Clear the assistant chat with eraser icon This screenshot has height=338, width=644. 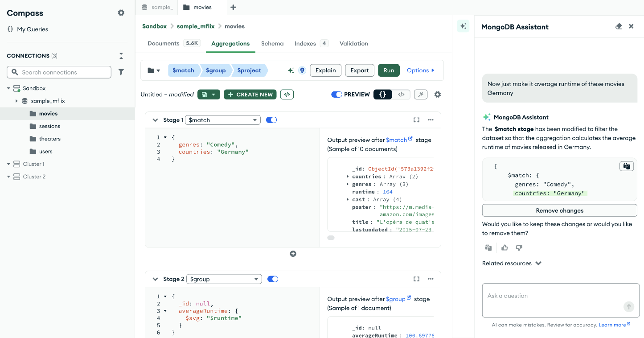tap(618, 26)
